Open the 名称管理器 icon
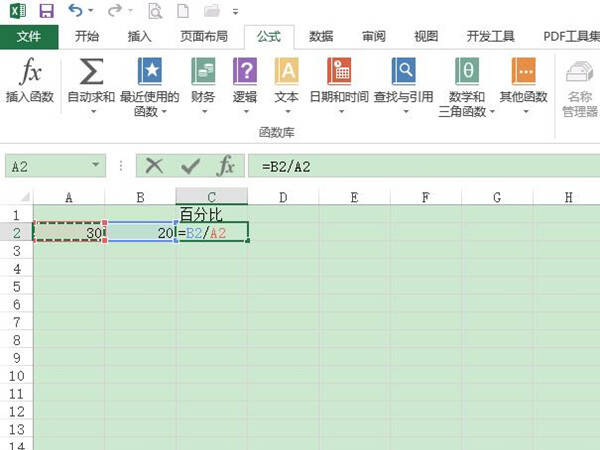 click(579, 72)
